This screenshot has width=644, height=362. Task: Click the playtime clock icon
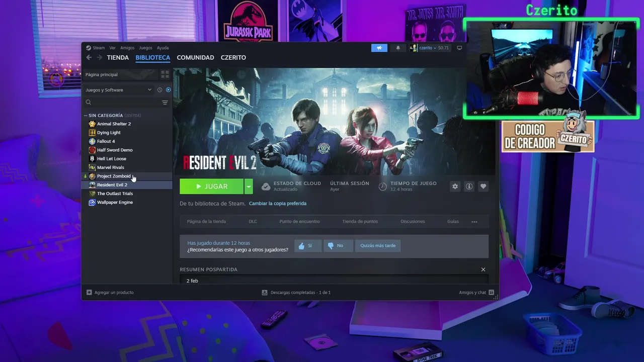coord(383,187)
